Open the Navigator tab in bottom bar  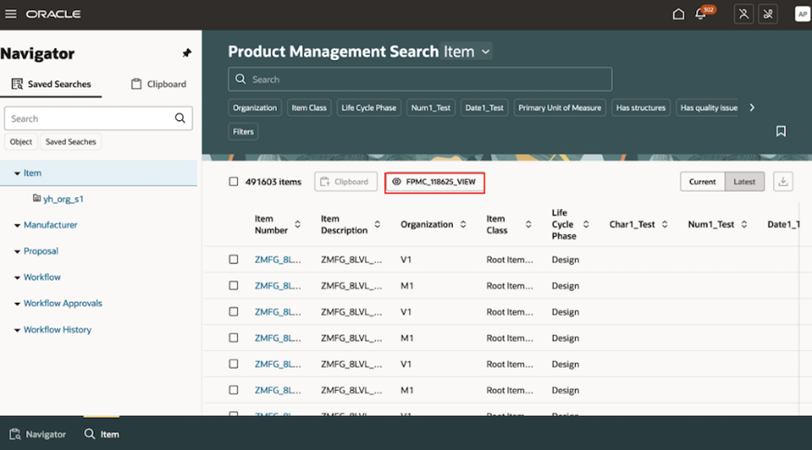[38, 434]
